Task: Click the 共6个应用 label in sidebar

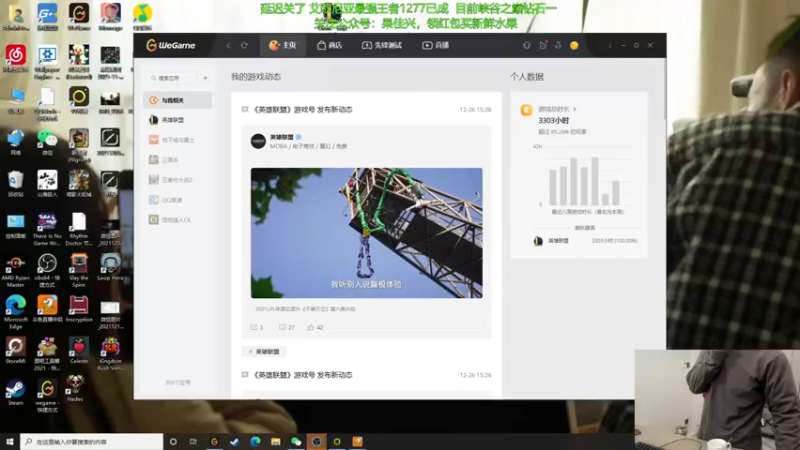Action: tap(178, 382)
